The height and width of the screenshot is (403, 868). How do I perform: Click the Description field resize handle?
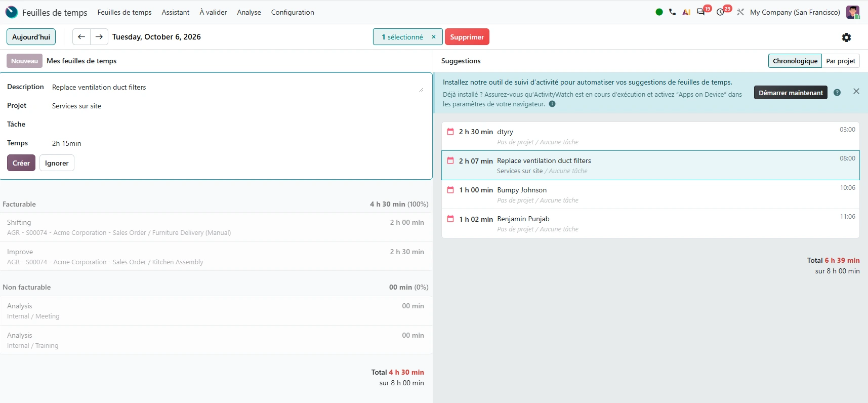[x=421, y=90]
